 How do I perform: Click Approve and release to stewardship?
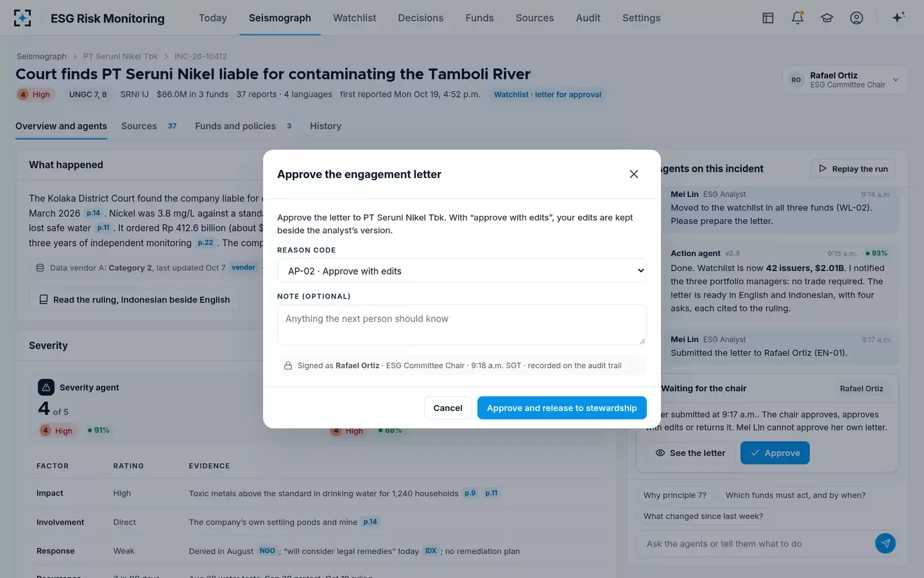pos(562,408)
